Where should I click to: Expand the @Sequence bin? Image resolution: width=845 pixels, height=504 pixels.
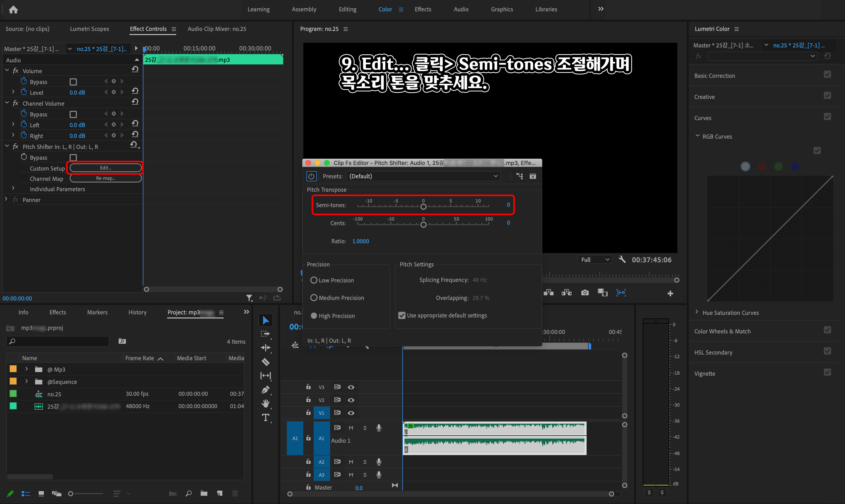27,381
